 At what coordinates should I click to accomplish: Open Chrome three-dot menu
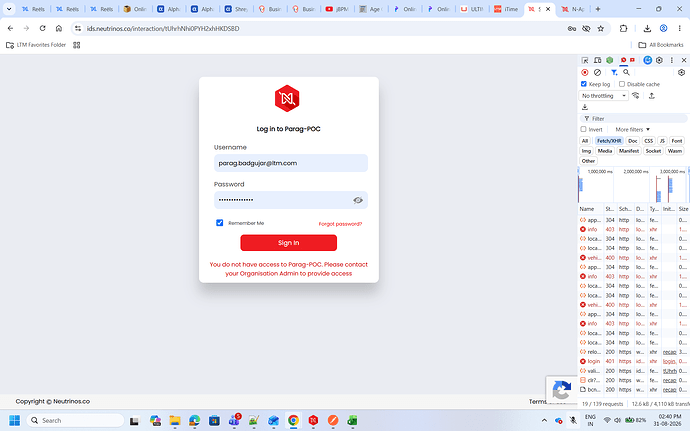679,29
